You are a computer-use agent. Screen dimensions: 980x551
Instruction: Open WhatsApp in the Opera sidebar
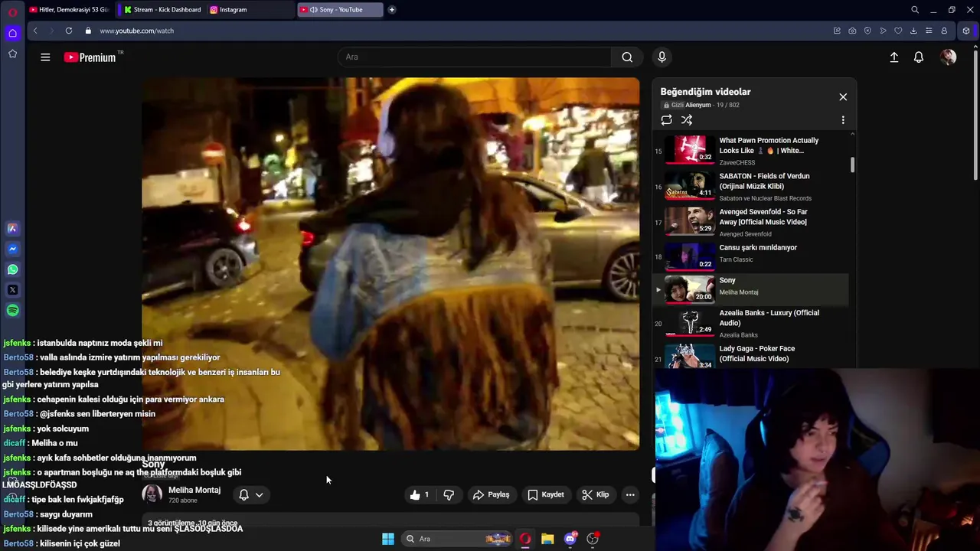[12, 269]
